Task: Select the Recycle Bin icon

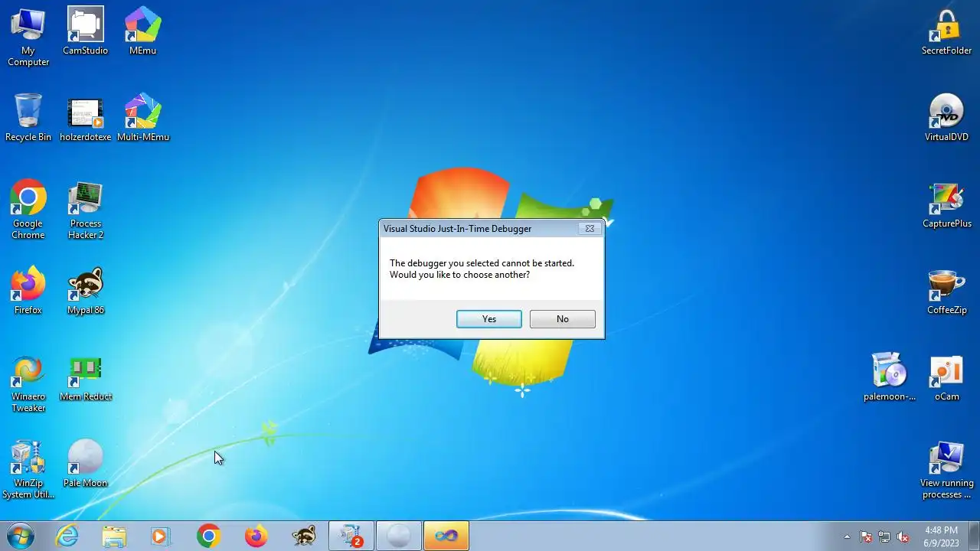Action: (28, 118)
